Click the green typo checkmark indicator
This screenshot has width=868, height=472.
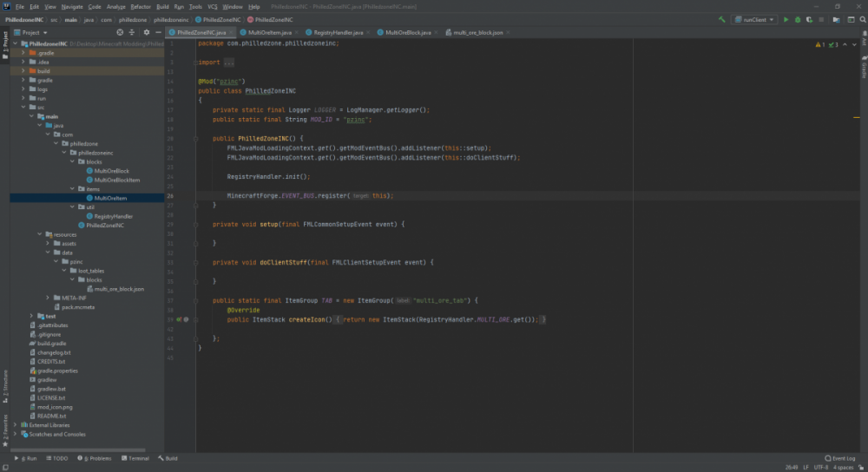833,44
